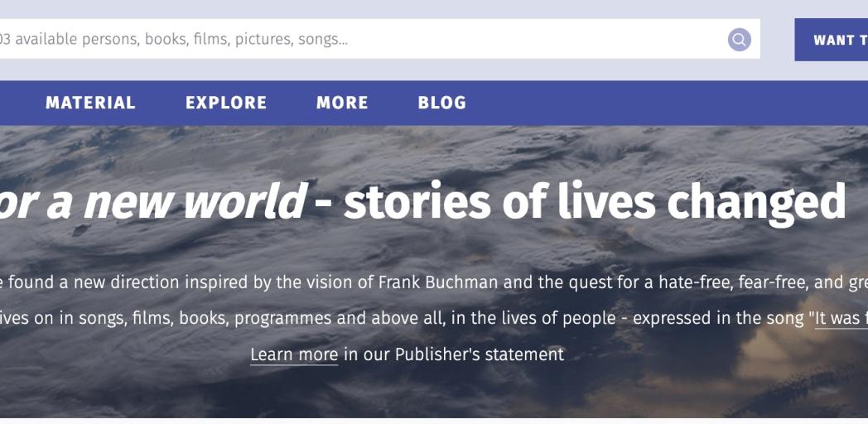Expand the MORE navigation dropdown
Screen dimensions: 868x424
coord(342,103)
